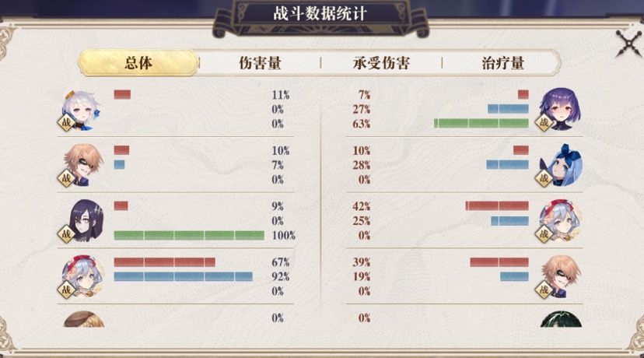Click the blue 92% bar

click(184, 276)
